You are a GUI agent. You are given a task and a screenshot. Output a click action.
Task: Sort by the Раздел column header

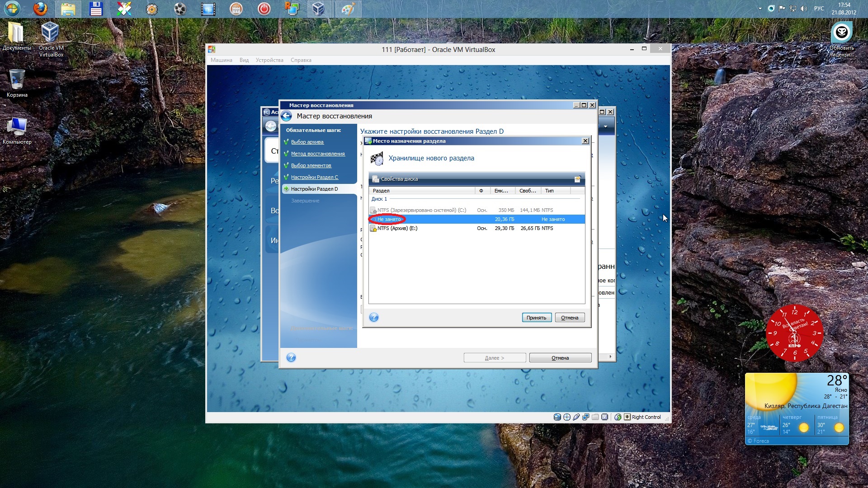coord(381,191)
